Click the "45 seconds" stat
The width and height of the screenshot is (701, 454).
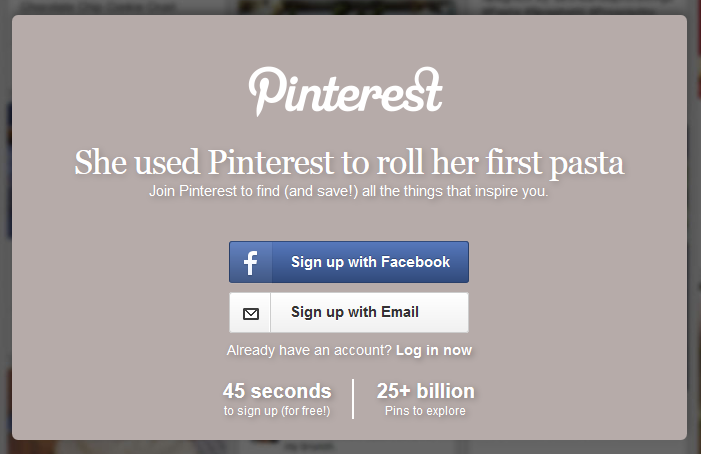[x=277, y=391]
